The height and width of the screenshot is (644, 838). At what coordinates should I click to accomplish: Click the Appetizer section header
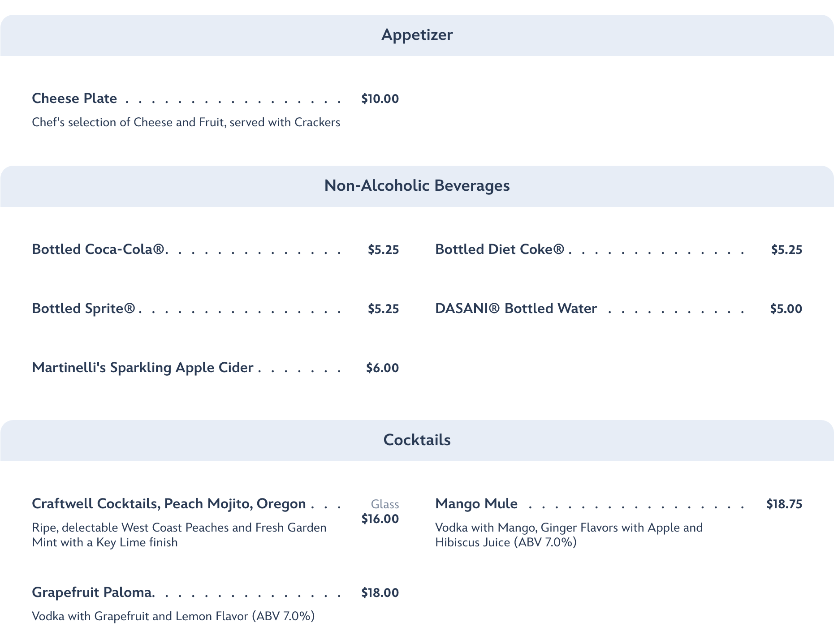coord(417,35)
